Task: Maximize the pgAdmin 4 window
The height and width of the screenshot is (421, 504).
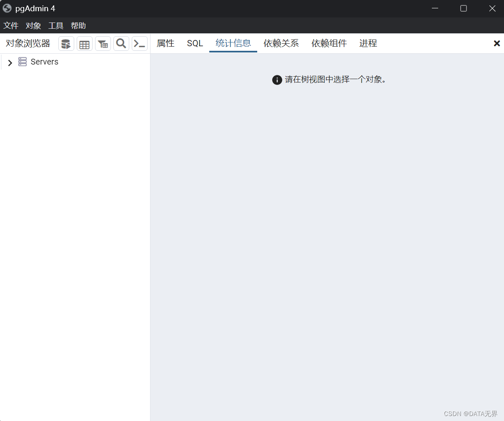Action: click(x=464, y=8)
